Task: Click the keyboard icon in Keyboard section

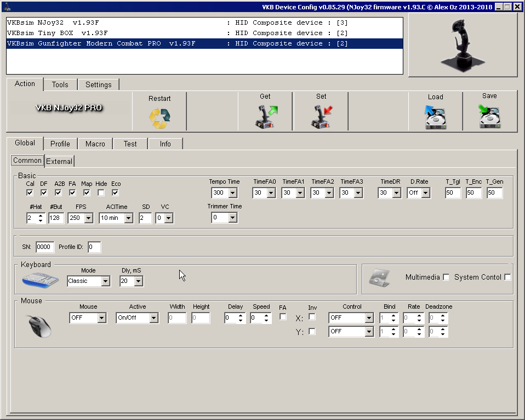Action: pyautogui.click(x=41, y=280)
